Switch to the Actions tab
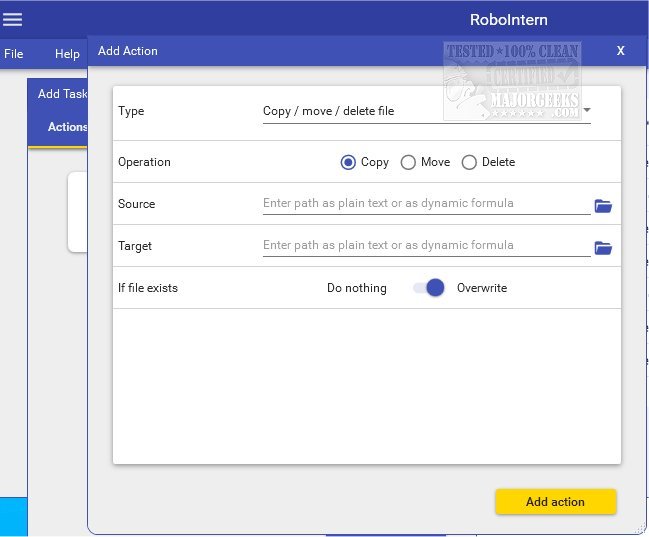Screen dimensions: 649x537 point(67,127)
